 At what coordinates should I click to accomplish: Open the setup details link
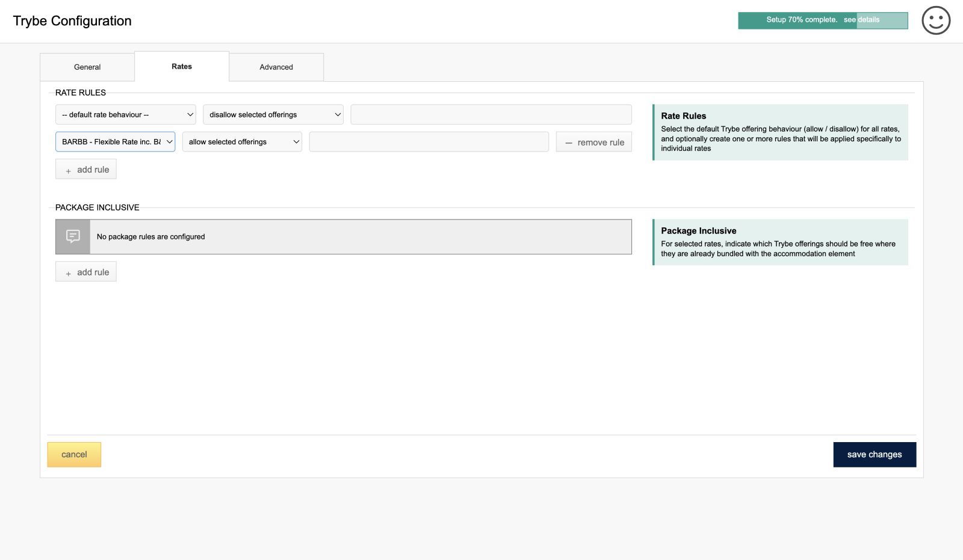[x=861, y=20]
